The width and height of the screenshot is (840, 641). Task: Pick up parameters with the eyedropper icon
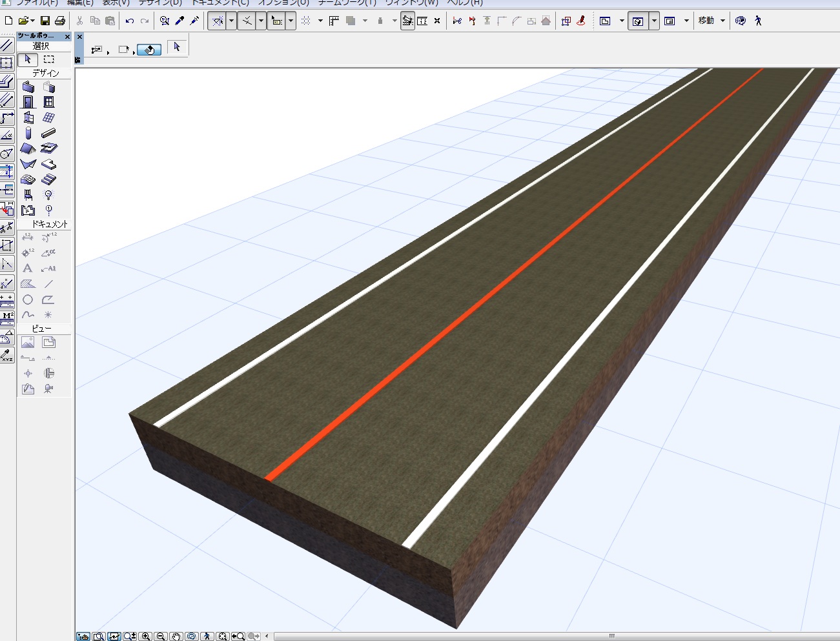(179, 21)
